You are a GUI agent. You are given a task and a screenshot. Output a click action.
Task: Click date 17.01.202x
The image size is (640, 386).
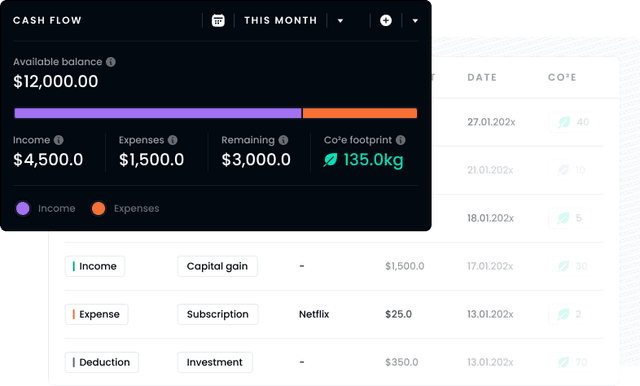coord(490,266)
